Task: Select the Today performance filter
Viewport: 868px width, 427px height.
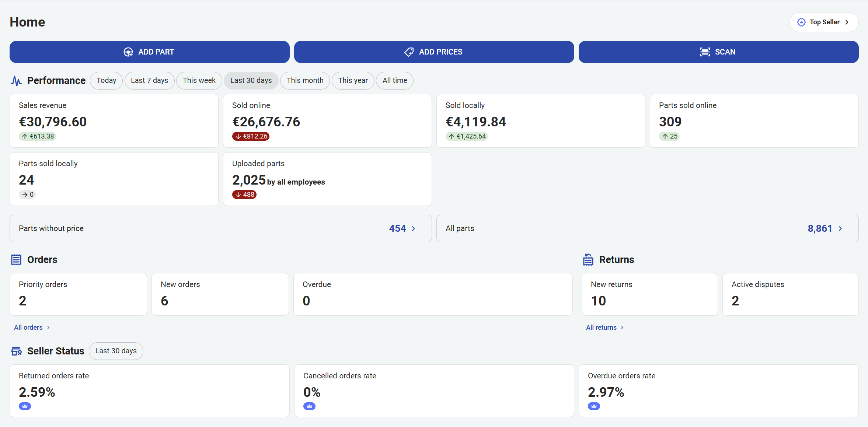Action: pos(107,81)
